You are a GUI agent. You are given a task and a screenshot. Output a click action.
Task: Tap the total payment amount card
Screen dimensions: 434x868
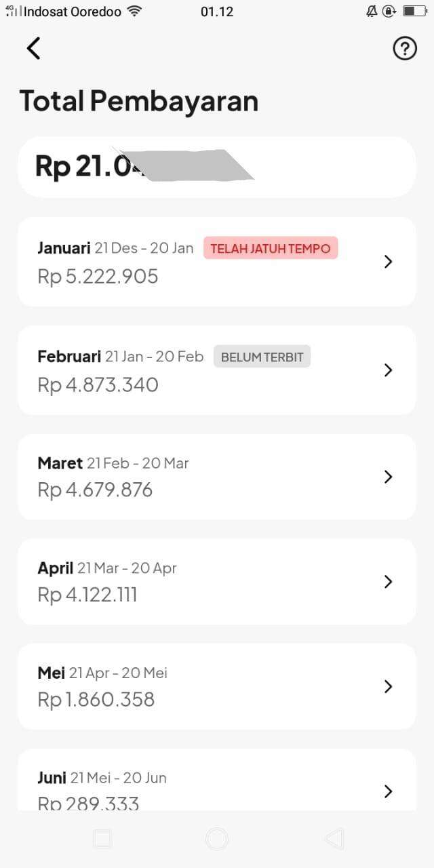click(216, 167)
